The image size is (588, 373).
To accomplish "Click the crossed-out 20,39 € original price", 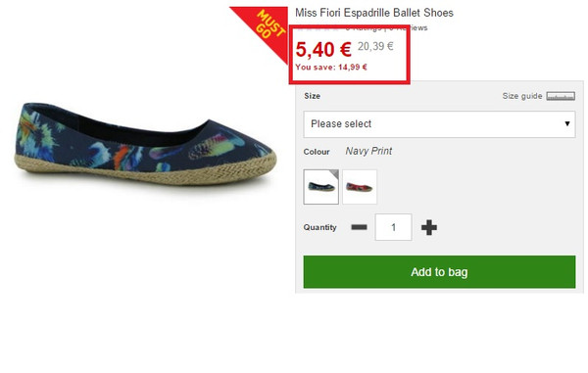I will (x=375, y=46).
